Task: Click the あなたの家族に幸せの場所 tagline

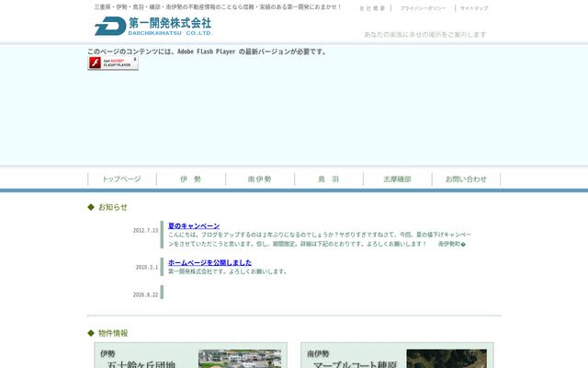Action: (425, 35)
